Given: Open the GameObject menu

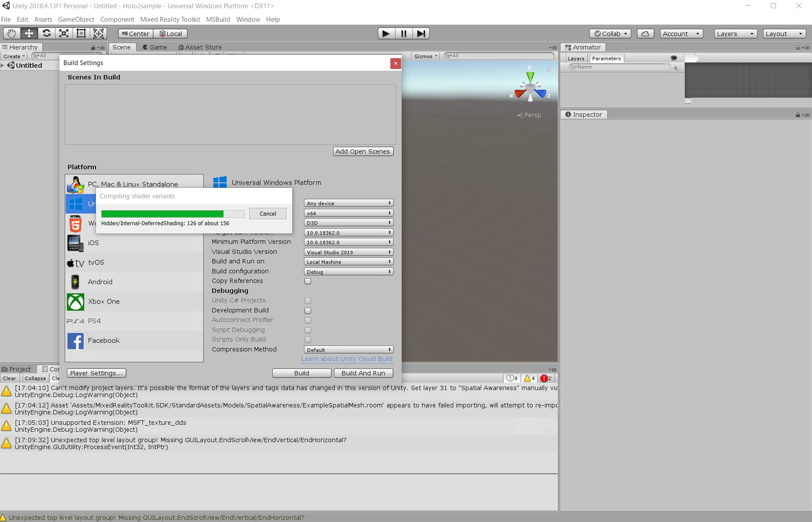Looking at the screenshot, I should pyautogui.click(x=76, y=20).
